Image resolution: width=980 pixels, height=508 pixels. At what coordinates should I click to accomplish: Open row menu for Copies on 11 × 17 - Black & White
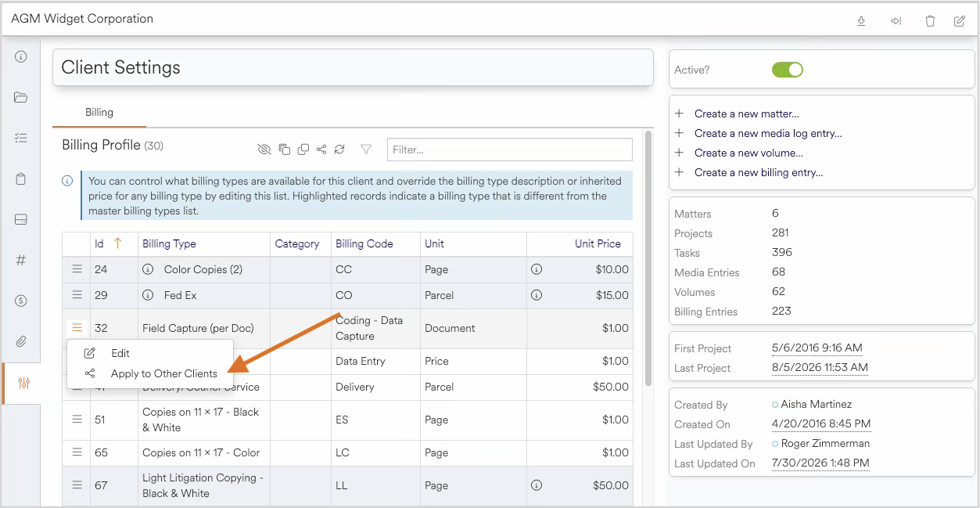(77, 420)
